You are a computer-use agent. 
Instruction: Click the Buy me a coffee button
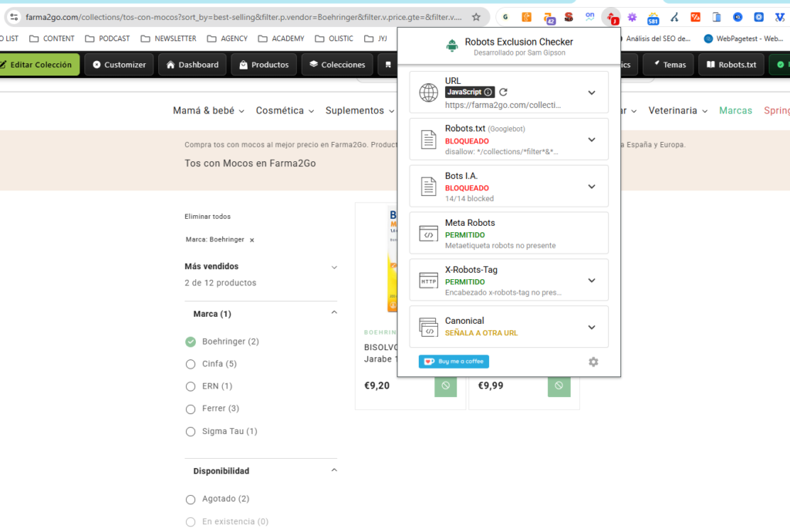pos(454,362)
